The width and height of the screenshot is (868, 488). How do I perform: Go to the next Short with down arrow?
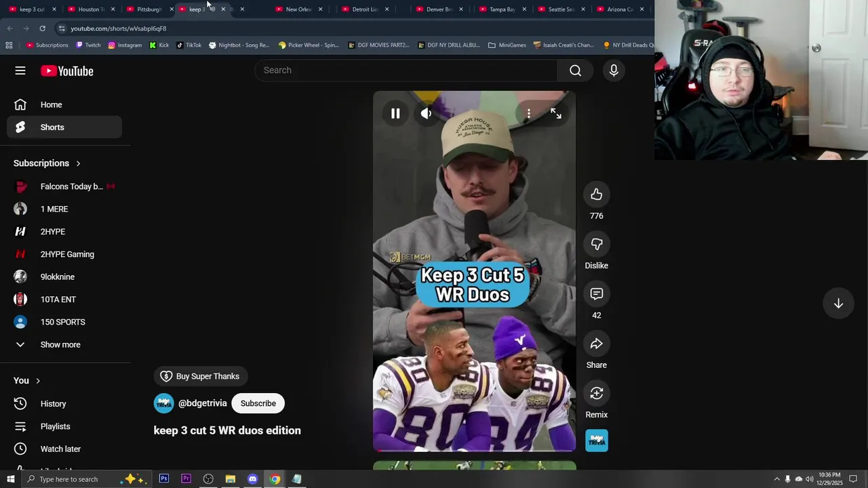coord(838,304)
